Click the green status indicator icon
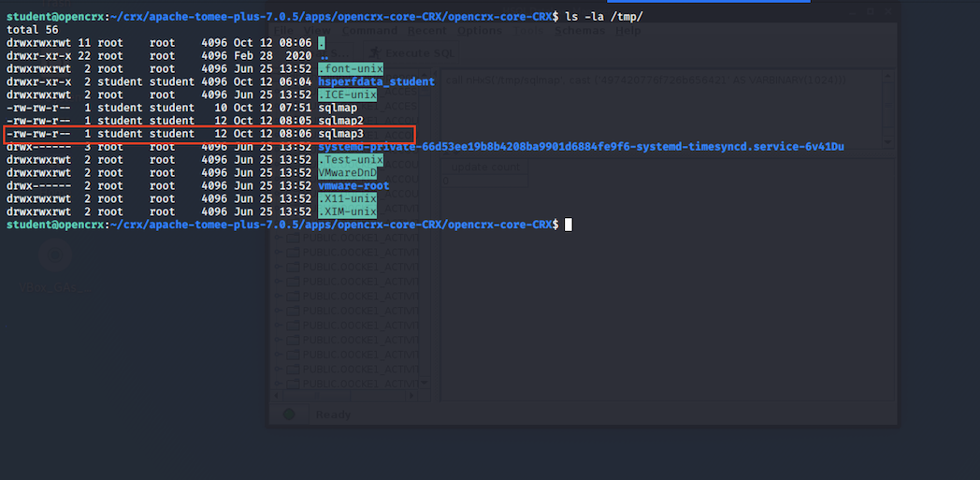 [x=289, y=414]
